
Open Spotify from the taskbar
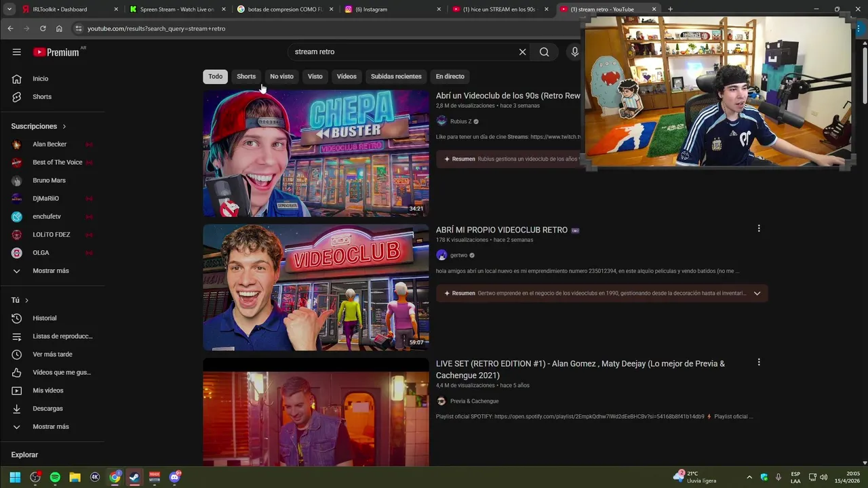click(55, 477)
